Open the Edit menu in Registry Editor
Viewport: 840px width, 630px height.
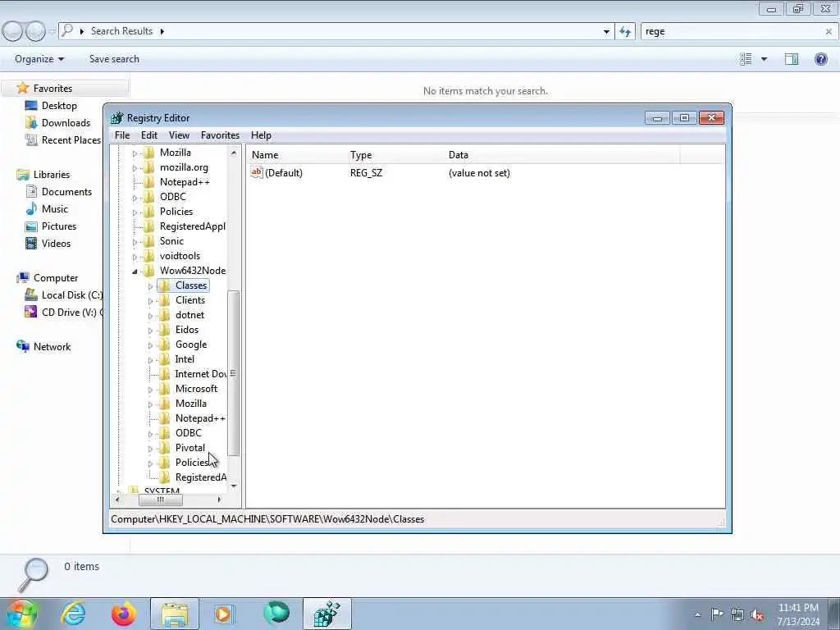point(149,135)
